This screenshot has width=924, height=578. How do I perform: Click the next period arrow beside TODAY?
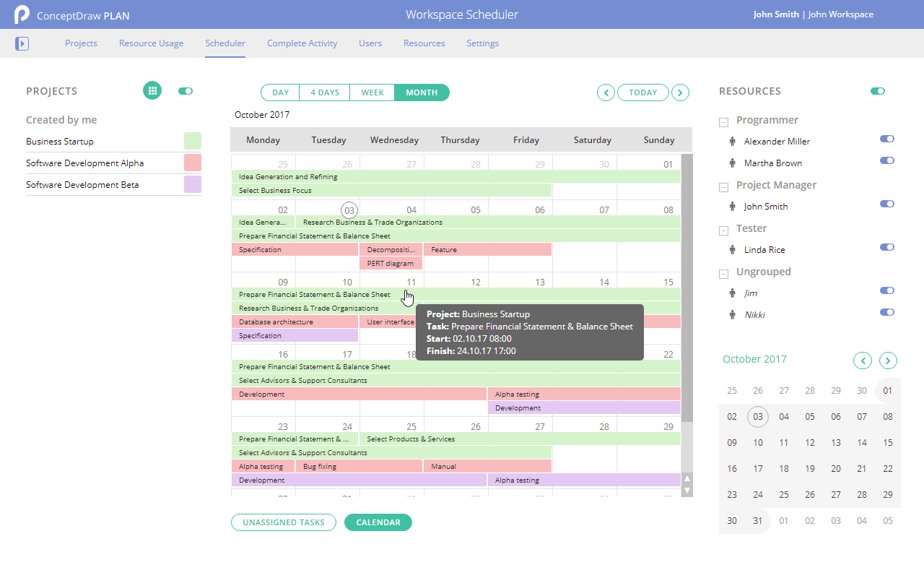click(x=680, y=92)
